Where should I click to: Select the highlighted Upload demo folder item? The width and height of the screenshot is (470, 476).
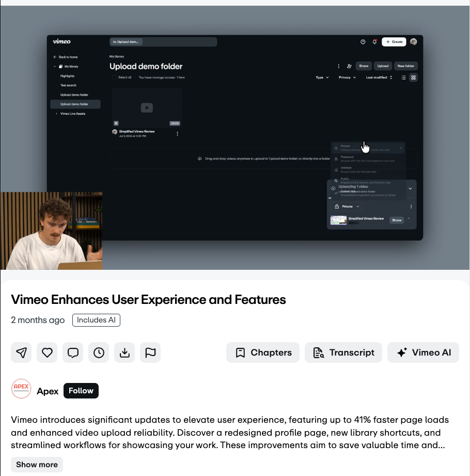click(75, 104)
